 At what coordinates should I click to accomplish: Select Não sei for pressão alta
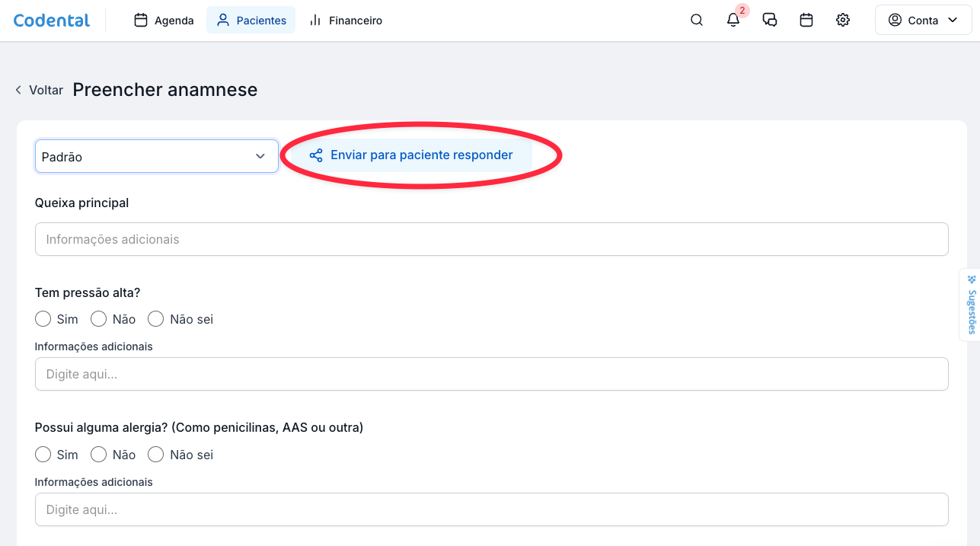pyautogui.click(x=156, y=319)
